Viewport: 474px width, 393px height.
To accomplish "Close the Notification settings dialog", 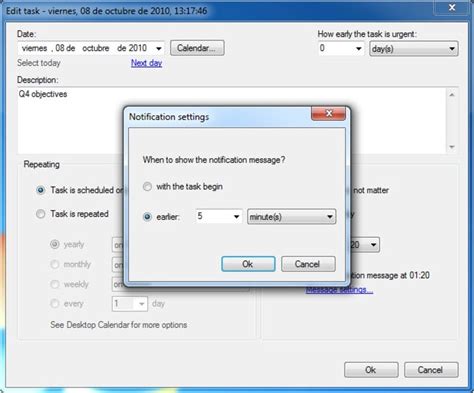I will point(329,113).
